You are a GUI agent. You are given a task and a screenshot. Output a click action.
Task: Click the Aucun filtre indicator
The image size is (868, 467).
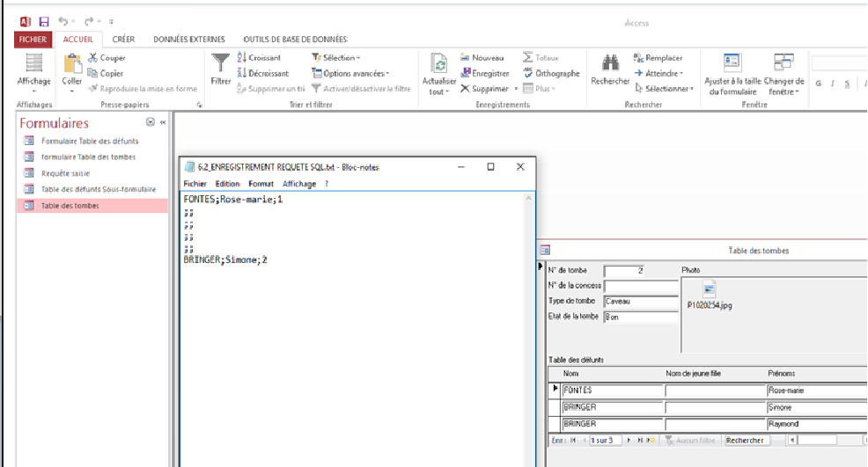point(690,441)
